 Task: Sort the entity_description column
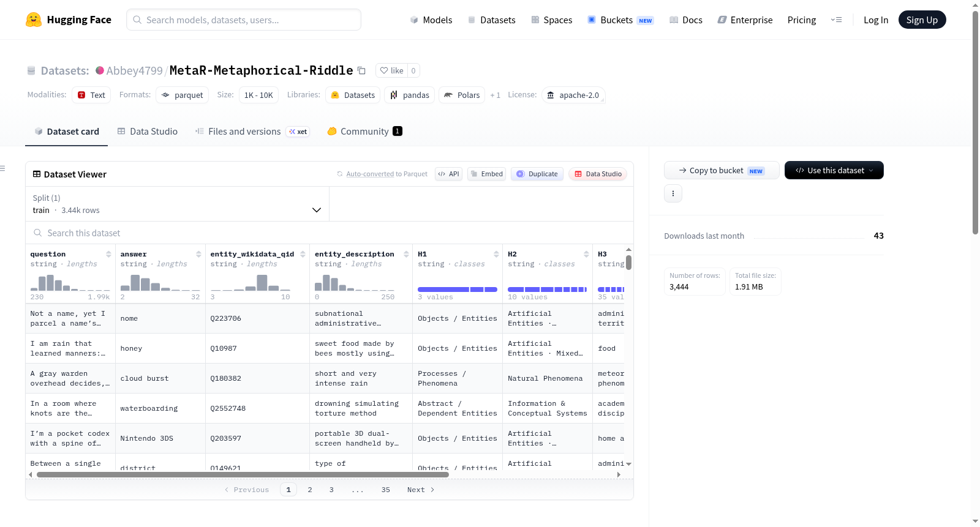tap(406, 254)
